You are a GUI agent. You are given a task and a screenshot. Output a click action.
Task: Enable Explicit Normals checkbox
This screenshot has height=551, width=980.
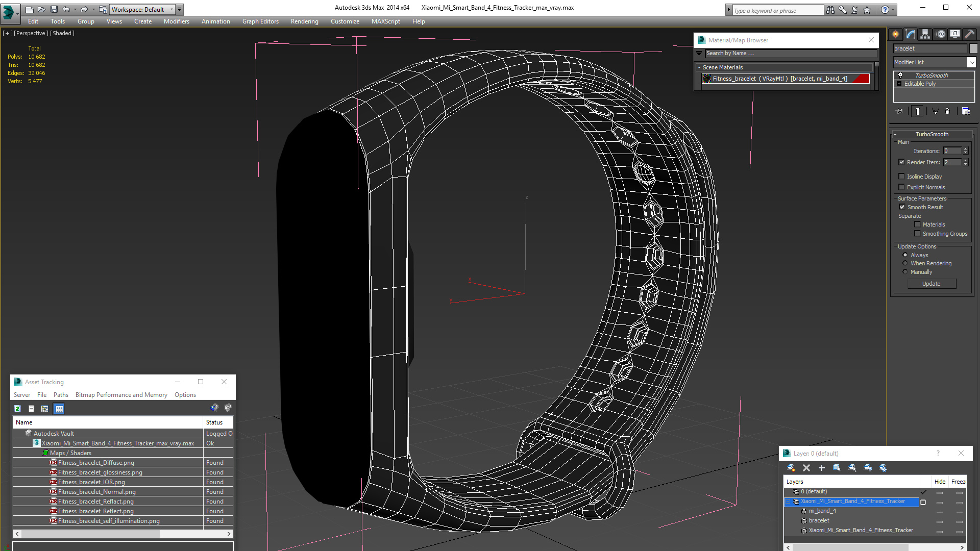click(901, 187)
